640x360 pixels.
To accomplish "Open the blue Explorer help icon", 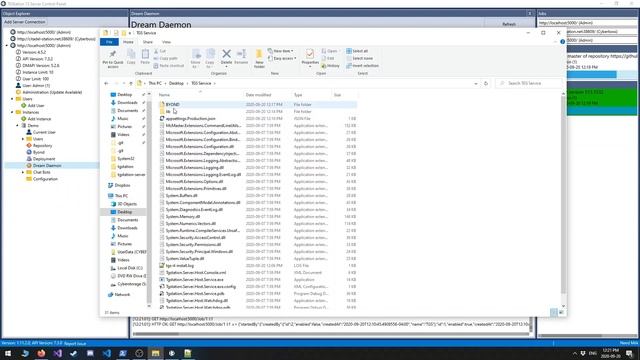I will point(562,42).
